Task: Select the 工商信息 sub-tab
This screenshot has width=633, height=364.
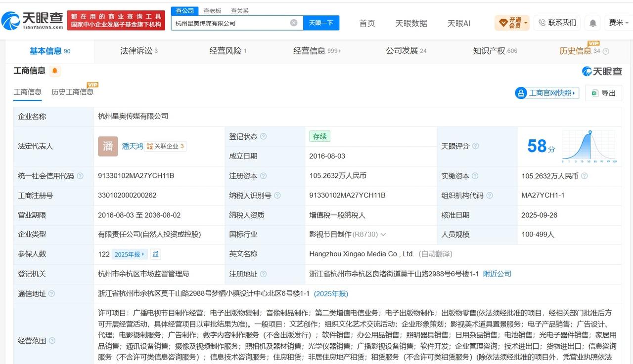Action: pyautogui.click(x=28, y=92)
